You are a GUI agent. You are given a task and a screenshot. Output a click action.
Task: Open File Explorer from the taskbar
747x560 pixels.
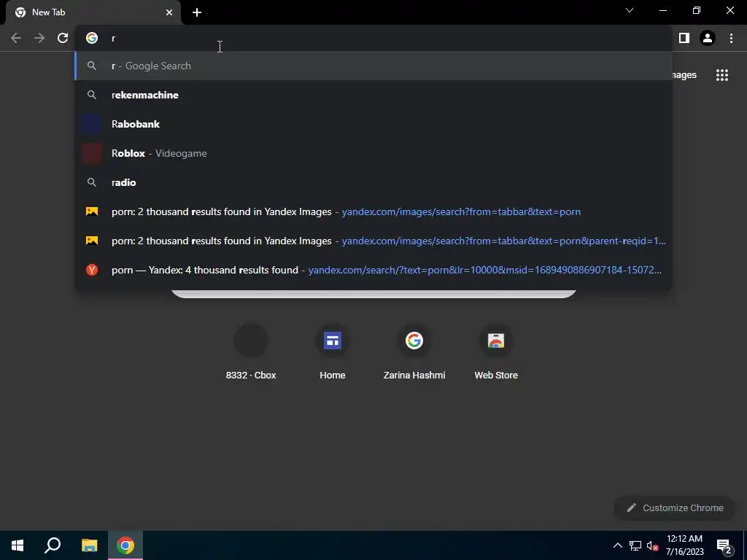pos(89,545)
